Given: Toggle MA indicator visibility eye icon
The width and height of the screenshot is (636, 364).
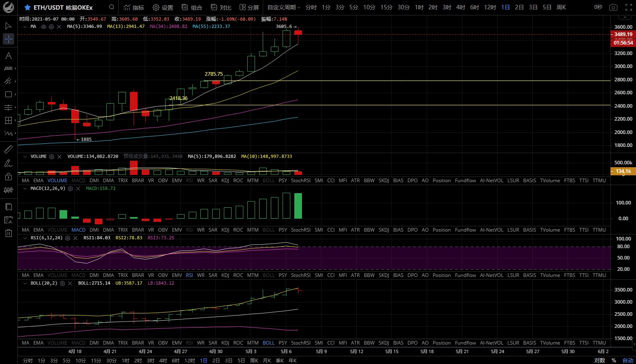Looking at the screenshot, I should tap(44, 27).
